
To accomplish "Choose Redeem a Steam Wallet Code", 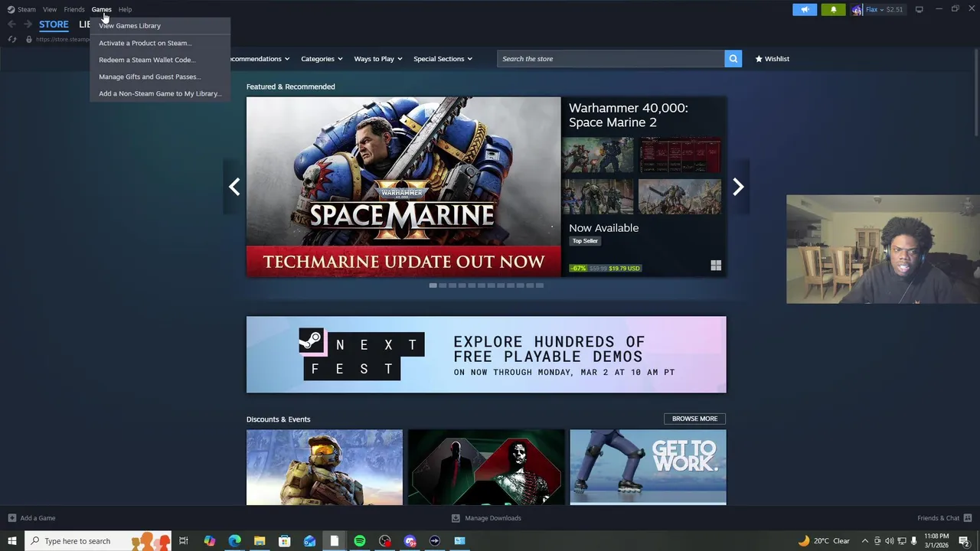I will (160, 60).
